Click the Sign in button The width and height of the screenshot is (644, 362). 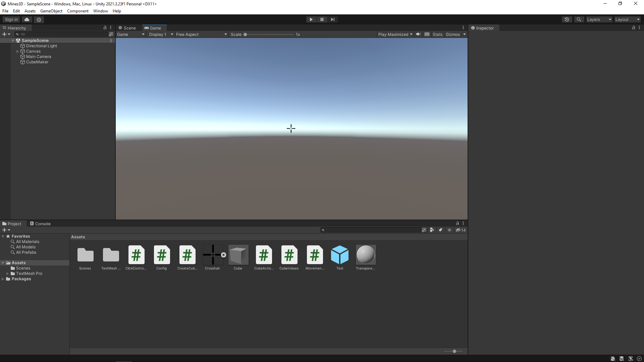11,19
